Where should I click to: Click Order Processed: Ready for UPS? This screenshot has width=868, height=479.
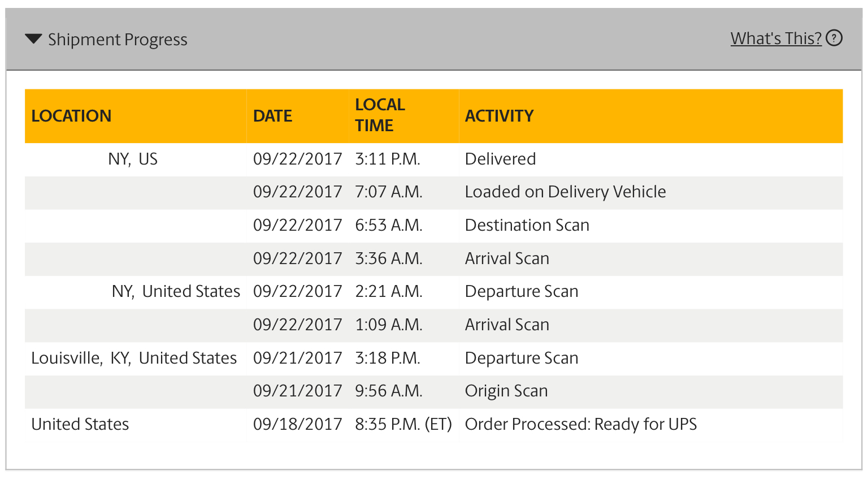coord(581,424)
